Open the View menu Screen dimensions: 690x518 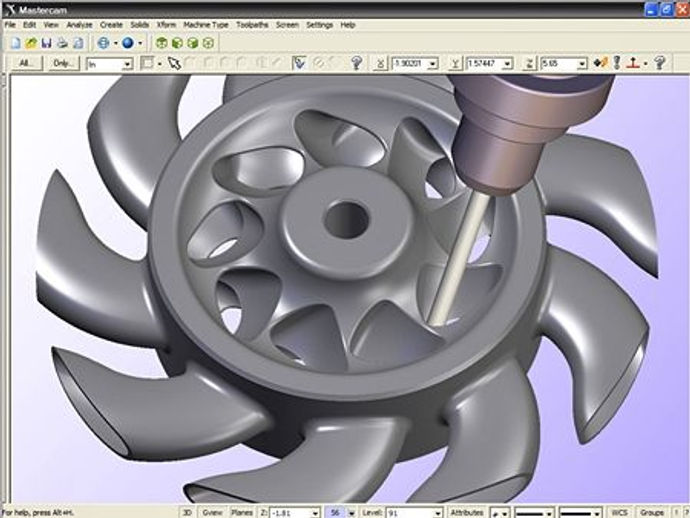pyautogui.click(x=51, y=25)
